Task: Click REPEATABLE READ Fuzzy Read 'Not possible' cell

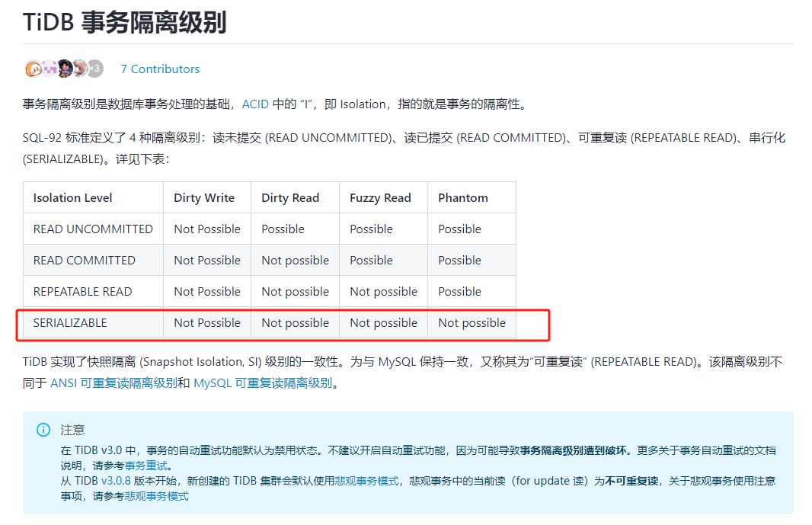Action: (x=383, y=292)
